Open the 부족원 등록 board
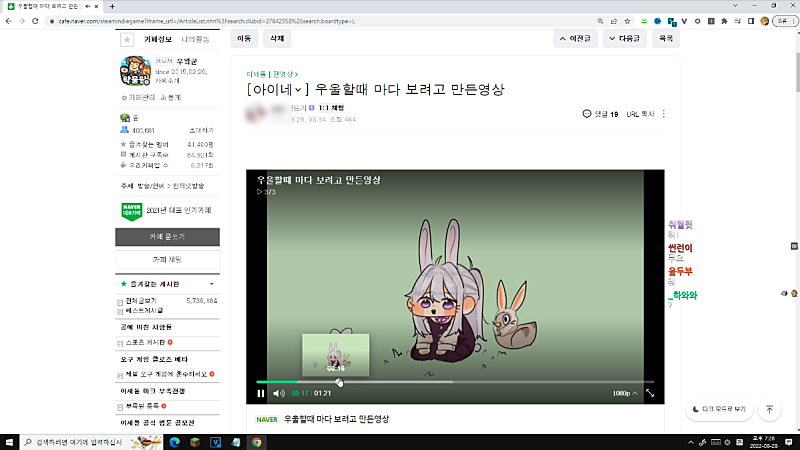The width and height of the screenshot is (800, 450). click(x=142, y=406)
